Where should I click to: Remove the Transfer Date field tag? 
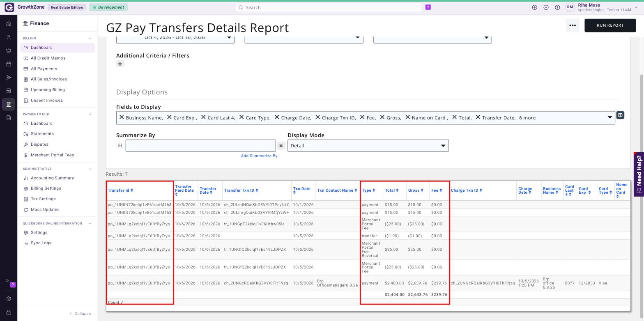click(478, 117)
